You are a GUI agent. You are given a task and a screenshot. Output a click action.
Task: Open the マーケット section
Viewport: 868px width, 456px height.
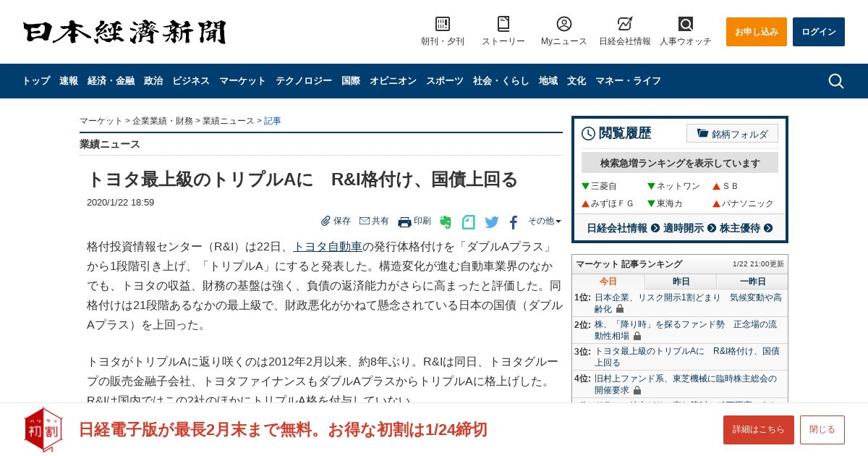coord(242,81)
